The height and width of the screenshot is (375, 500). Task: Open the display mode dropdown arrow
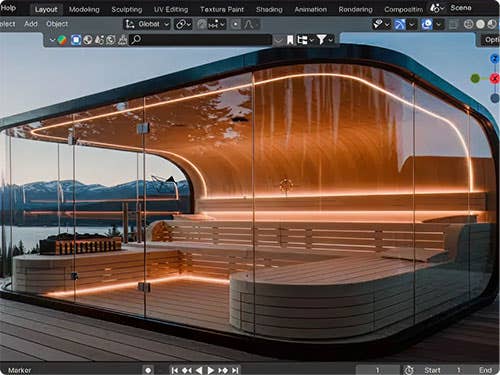pyautogui.click(x=311, y=40)
